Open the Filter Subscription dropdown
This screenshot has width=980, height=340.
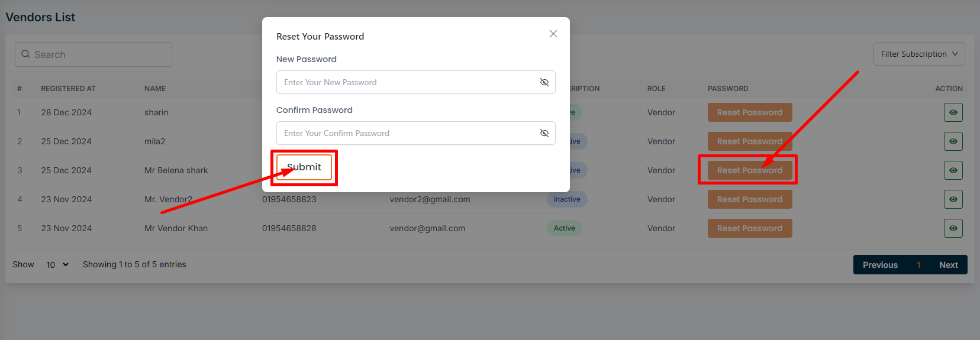pyautogui.click(x=918, y=54)
